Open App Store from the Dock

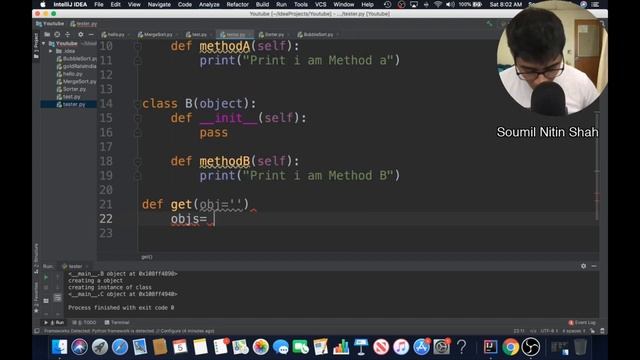click(421, 347)
